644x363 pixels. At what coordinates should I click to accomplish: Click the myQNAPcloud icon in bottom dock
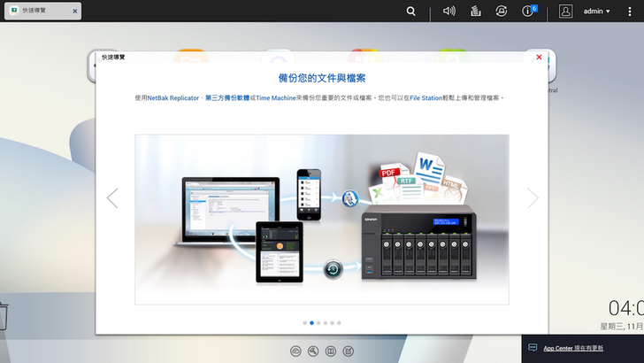(x=295, y=351)
